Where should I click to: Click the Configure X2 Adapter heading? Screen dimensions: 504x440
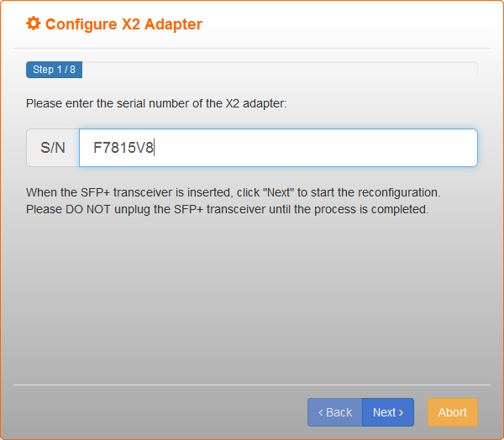pyautogui.click(x=123, y=24)
